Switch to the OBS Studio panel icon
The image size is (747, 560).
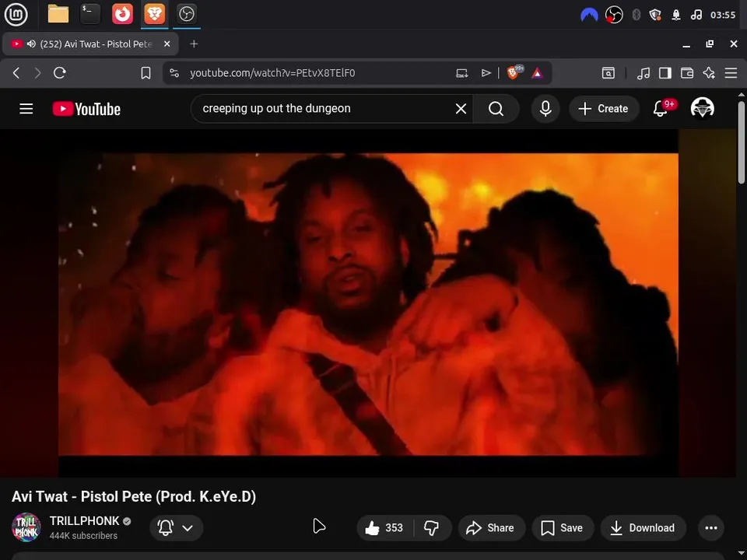(186, 14)
